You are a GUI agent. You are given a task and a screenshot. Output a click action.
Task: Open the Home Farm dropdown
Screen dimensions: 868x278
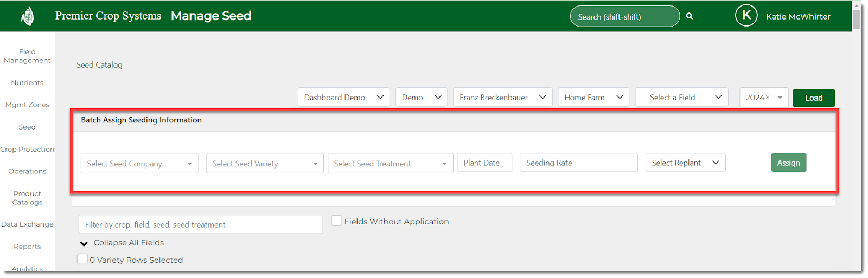click(593, 98)
